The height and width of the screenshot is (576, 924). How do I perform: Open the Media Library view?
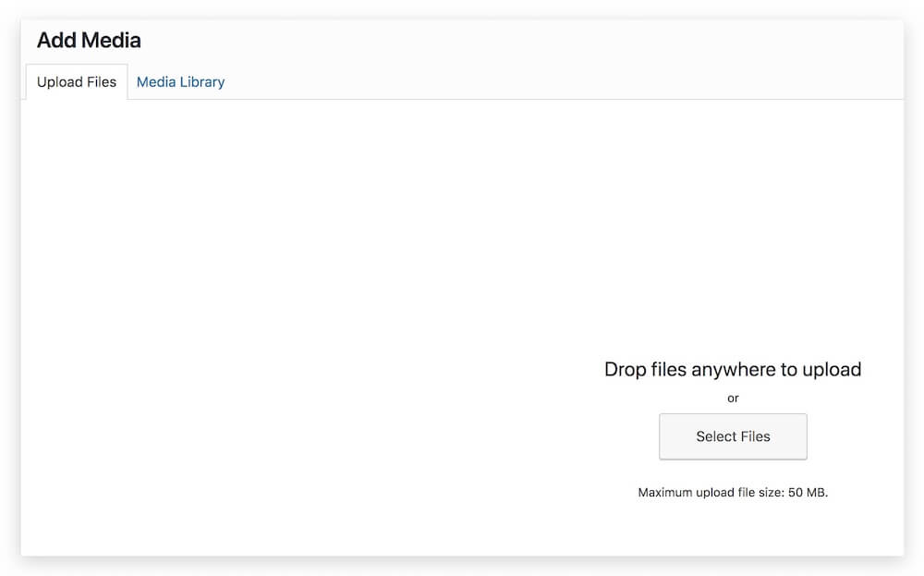(180, 82)
